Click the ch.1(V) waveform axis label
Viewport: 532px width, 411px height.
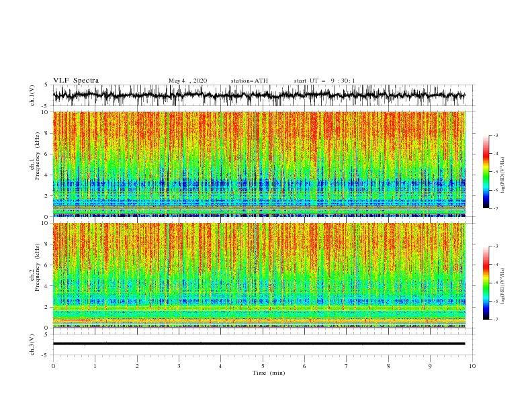coord(32,95)
